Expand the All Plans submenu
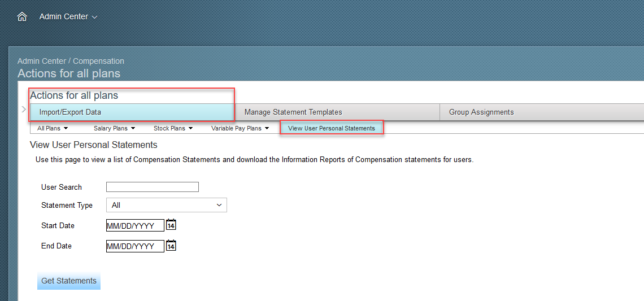 pos(53,128)
